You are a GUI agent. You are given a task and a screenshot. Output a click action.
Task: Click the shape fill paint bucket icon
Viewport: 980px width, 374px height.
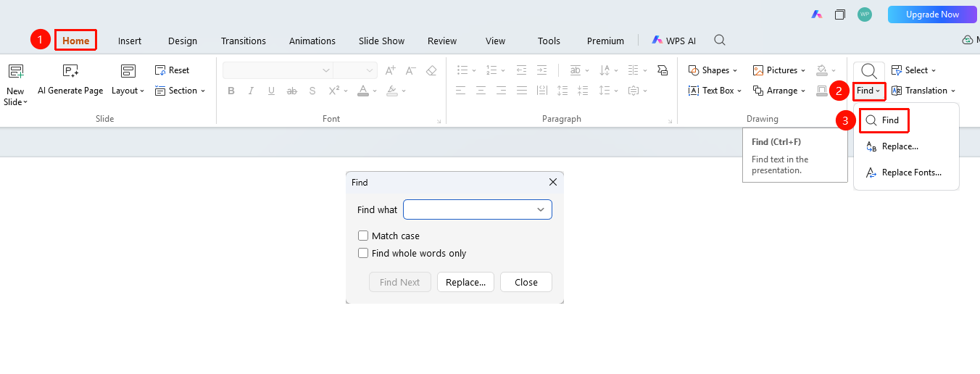821,70
